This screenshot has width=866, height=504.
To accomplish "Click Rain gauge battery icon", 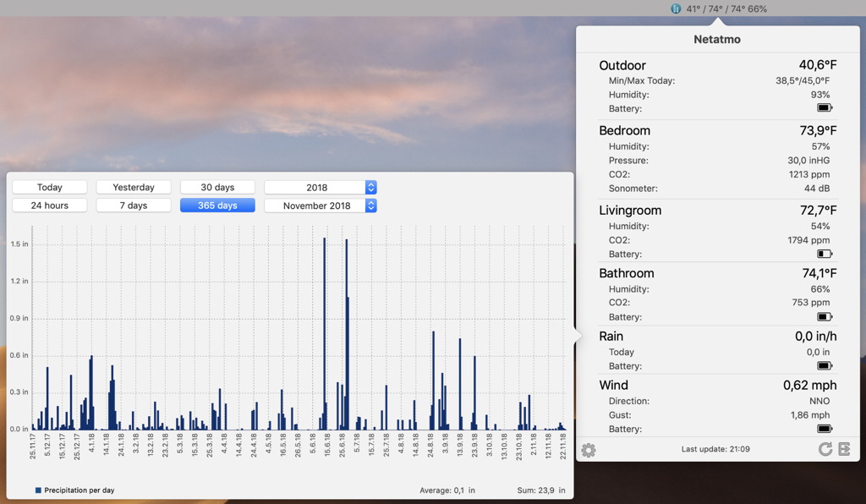I will [x=825, y=366].
